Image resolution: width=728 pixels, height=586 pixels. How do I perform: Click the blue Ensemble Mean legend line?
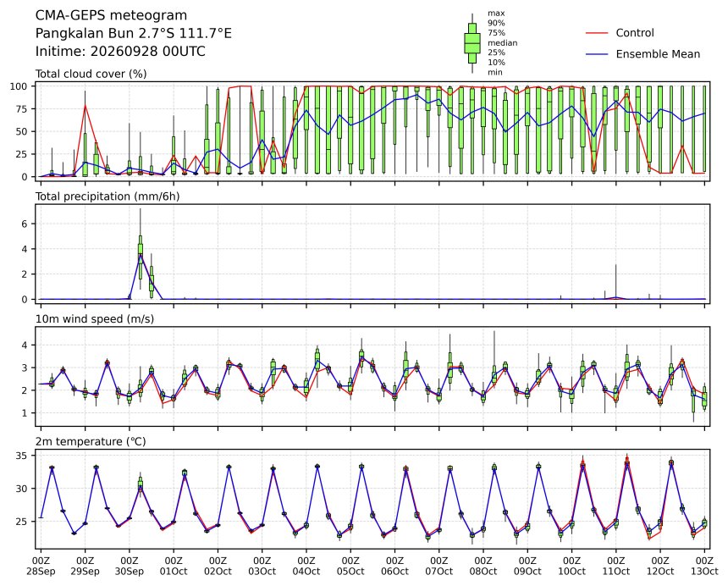[x=597, y=54]
